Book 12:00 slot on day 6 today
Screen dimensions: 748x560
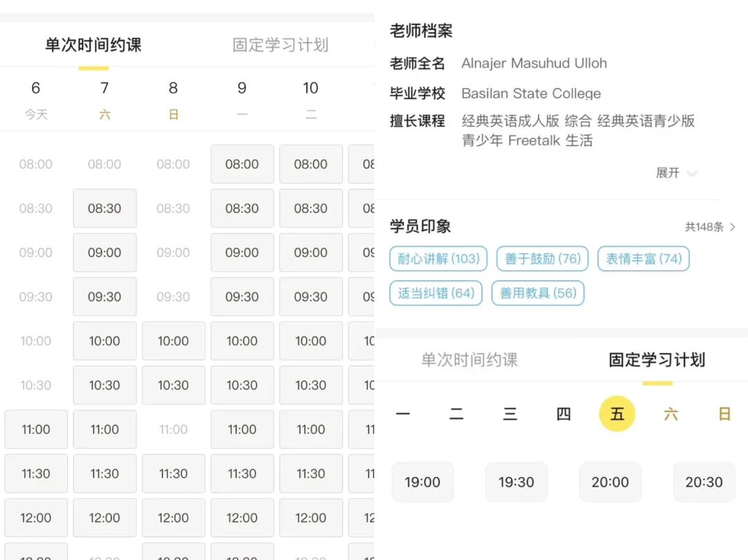(x=36, y=518)
